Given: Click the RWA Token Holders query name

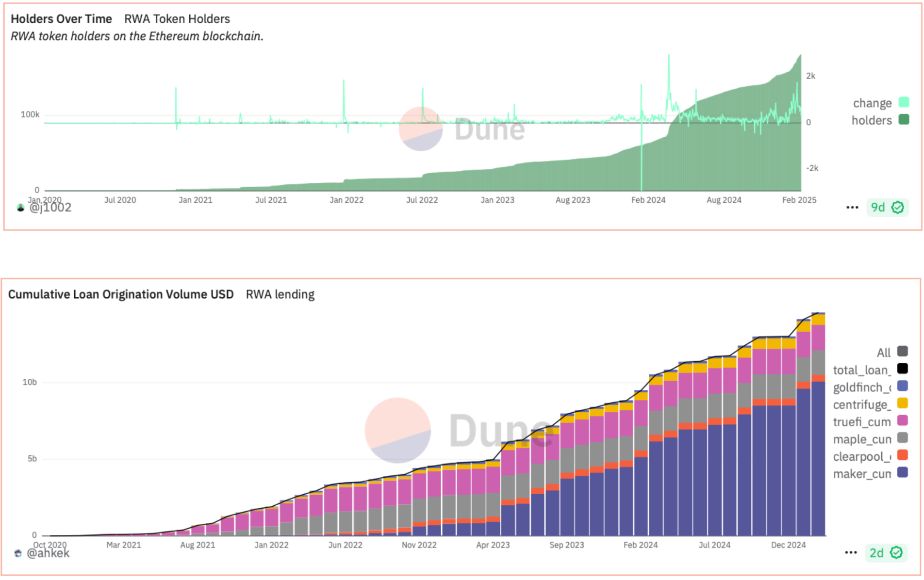Looking at the screenshot, I should pos(177,19).
